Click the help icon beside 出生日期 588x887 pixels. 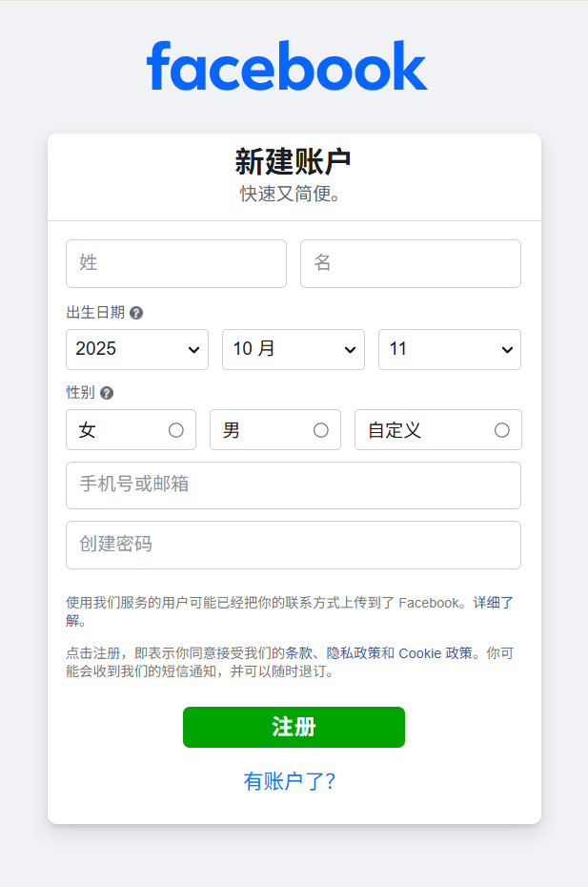point(136,313)
